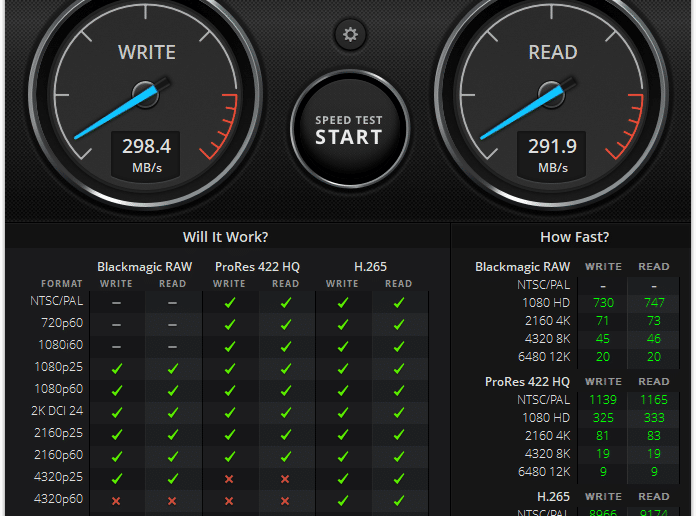
Task: Click the Blackmagic RAW write checkmark at 1080p25
Action: pyautogui.click(x=117, y=369)
